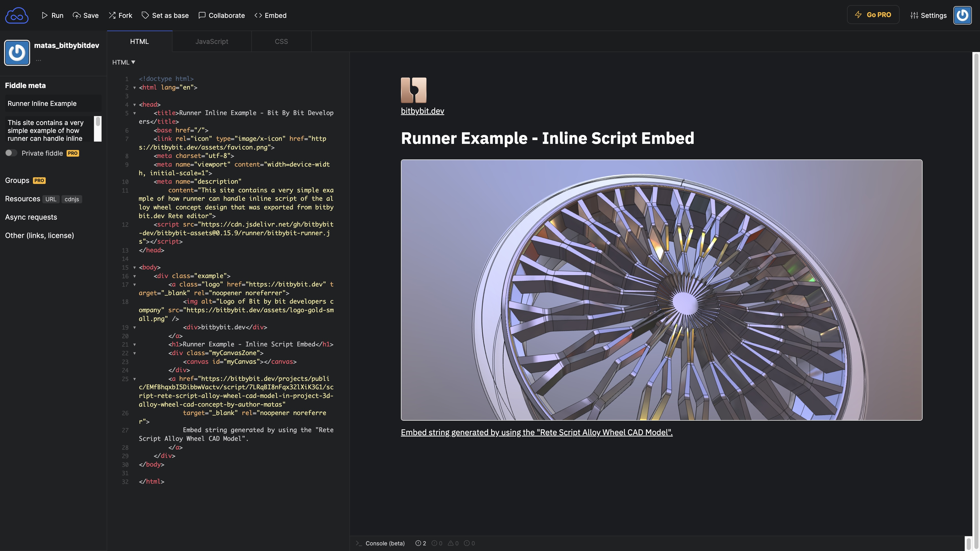Screen dimensions: 980x551
Task: Collapse the html tag on line 2
Action: coord(134,88)
